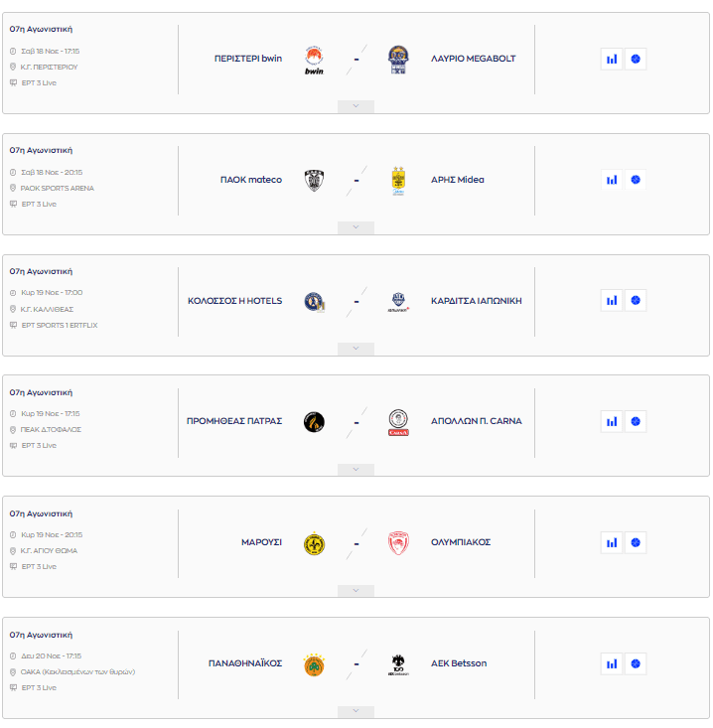Click basketball icon for ΠΑΟΚ mateco match

coord(636,180)
